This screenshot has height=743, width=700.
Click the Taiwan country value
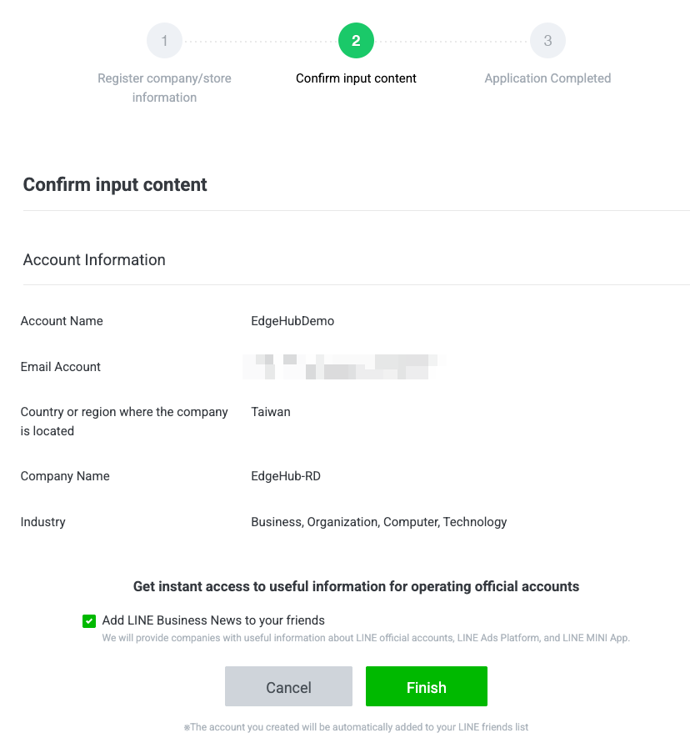coord(271,412)
